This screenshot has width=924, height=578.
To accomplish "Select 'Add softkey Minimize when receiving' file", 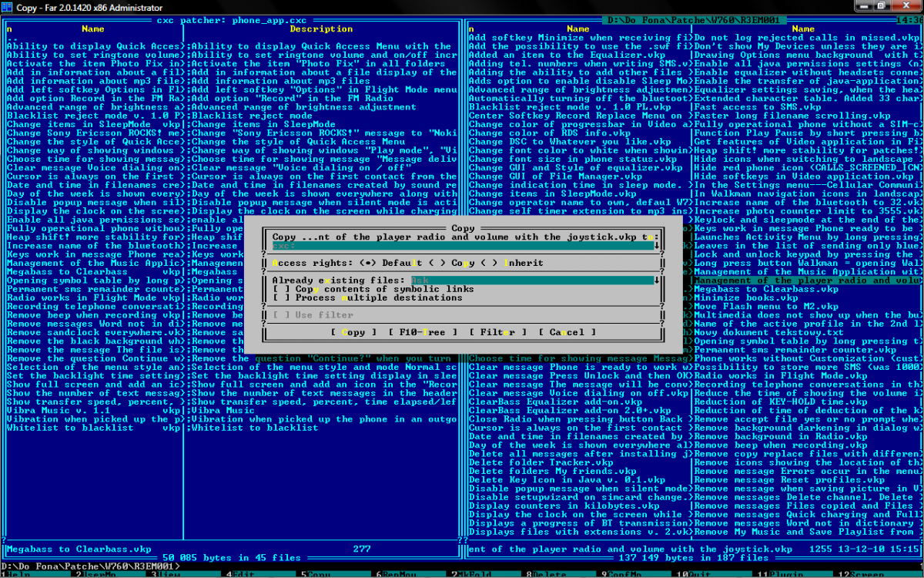I will point(579,38).
